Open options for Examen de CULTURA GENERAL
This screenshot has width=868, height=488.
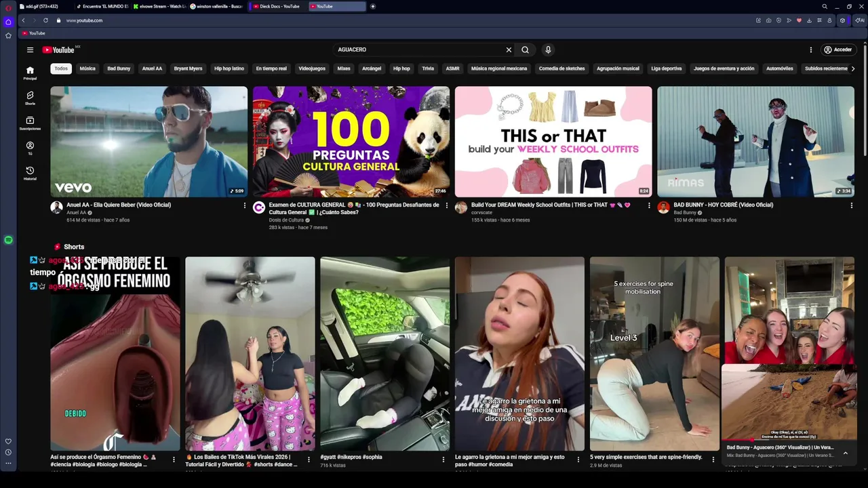(x=446, y=205)
